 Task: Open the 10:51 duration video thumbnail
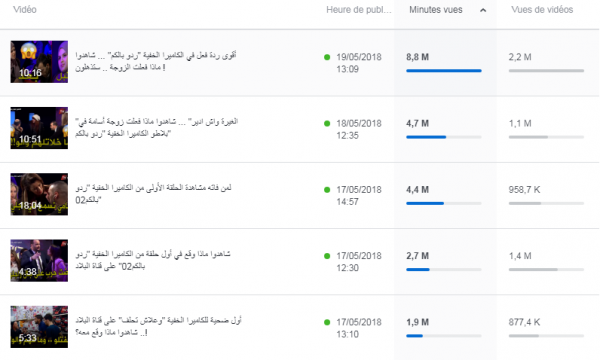coord(39,128)
